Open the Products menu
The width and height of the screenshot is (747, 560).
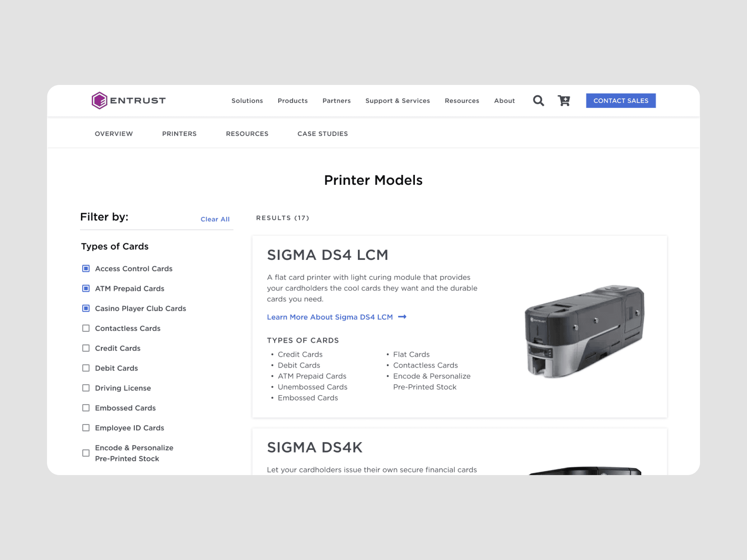click(293, 100)
